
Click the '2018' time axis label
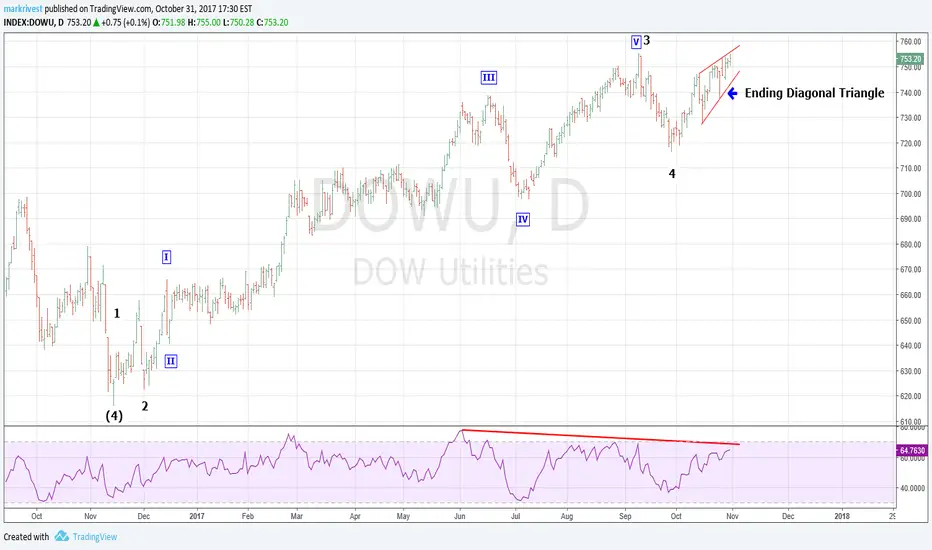coord(842,516)
